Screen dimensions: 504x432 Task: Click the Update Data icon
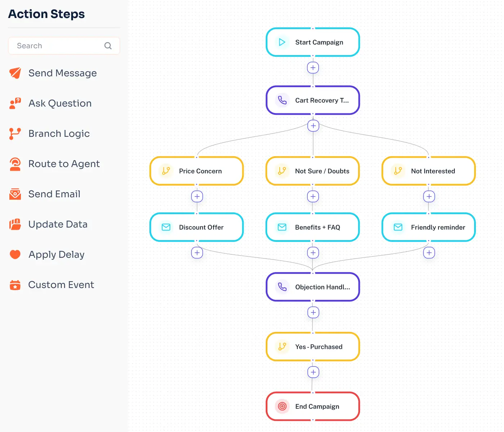tap(15, 224)
